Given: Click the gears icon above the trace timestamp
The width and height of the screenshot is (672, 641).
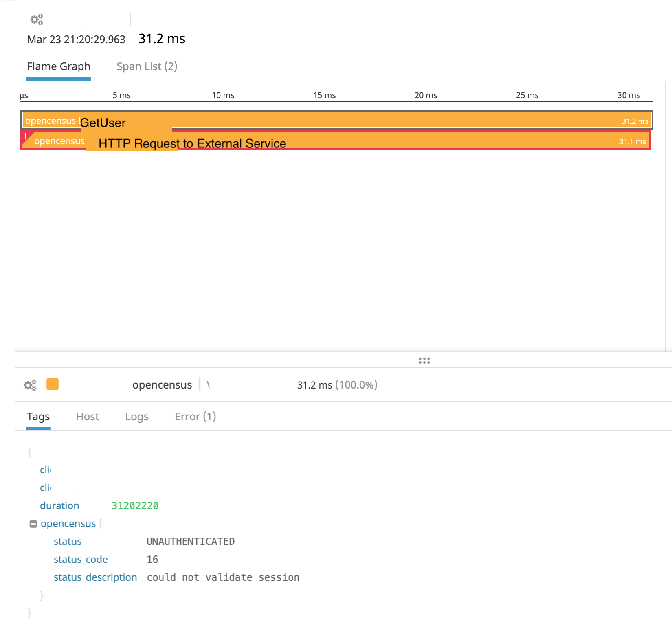Looking at the screenshot, I should (x=37, y=19).
